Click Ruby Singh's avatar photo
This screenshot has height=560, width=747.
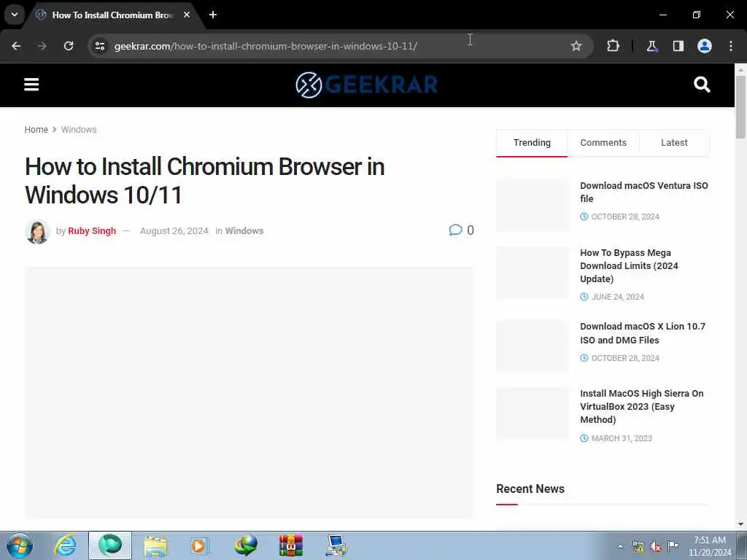[37, 231]
